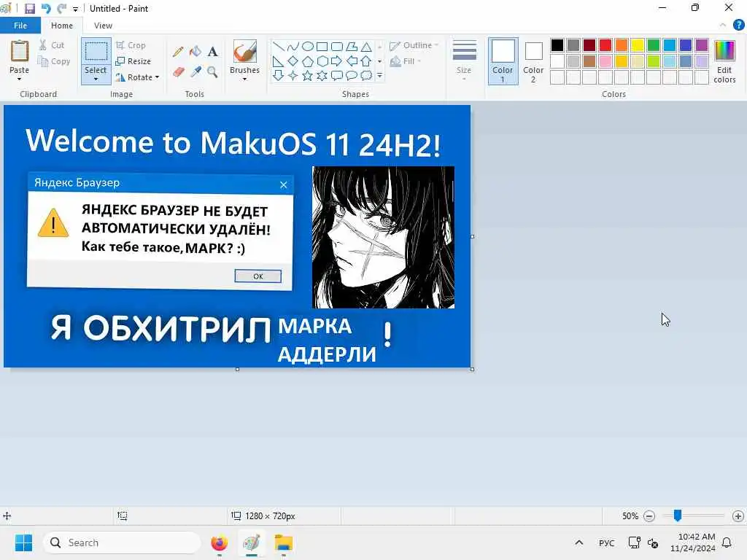Viewport: 747px width, 560px height.
Task: Open Customize Quick Access Toolbar arrow
Action: pos(75,9)
